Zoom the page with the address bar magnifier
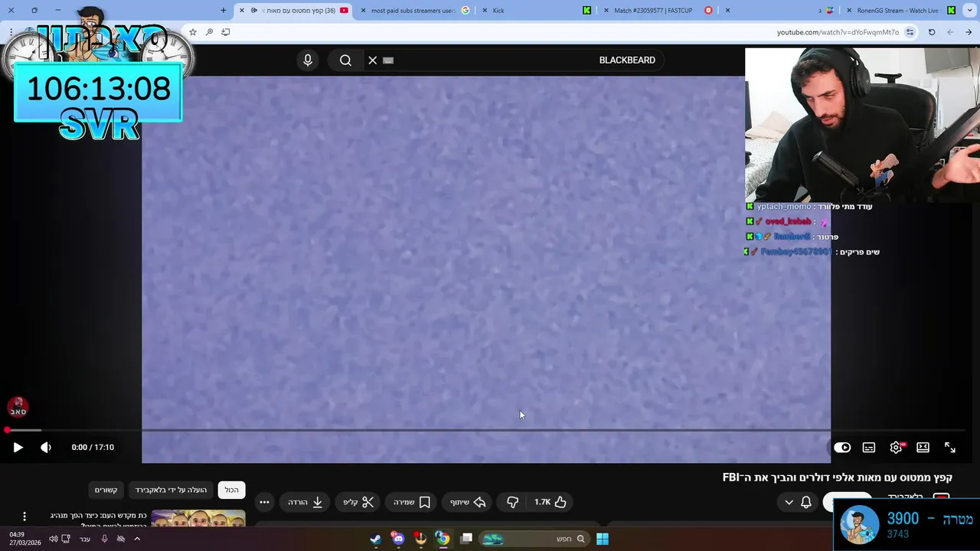Image resolution: width=980 pixels, height=551 pixels. (209, 32)
